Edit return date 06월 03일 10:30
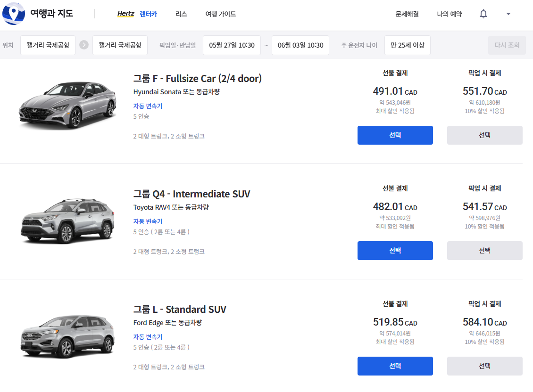533x392 pixels. click(300, 45)
